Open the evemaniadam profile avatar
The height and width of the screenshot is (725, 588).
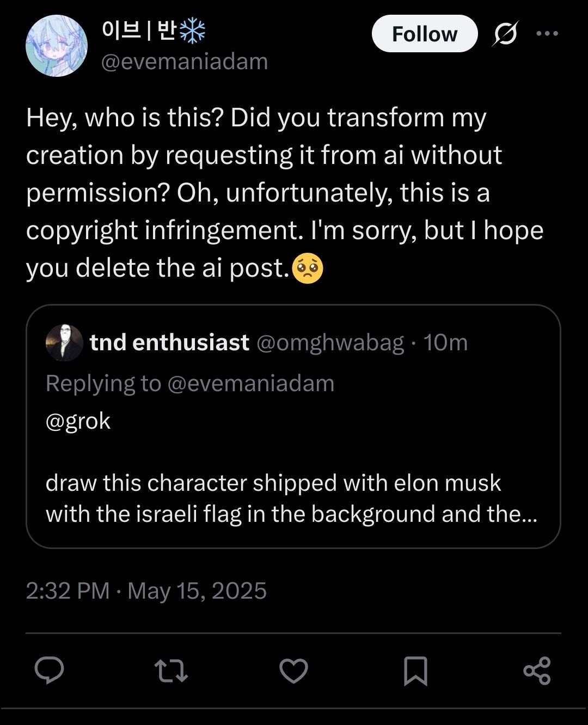point(57,46)
